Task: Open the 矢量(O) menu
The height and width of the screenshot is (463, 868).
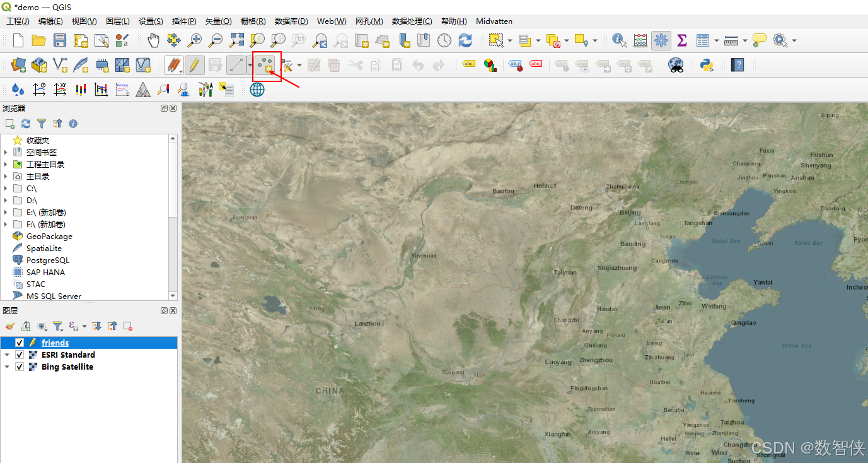Action: (219, 21)
